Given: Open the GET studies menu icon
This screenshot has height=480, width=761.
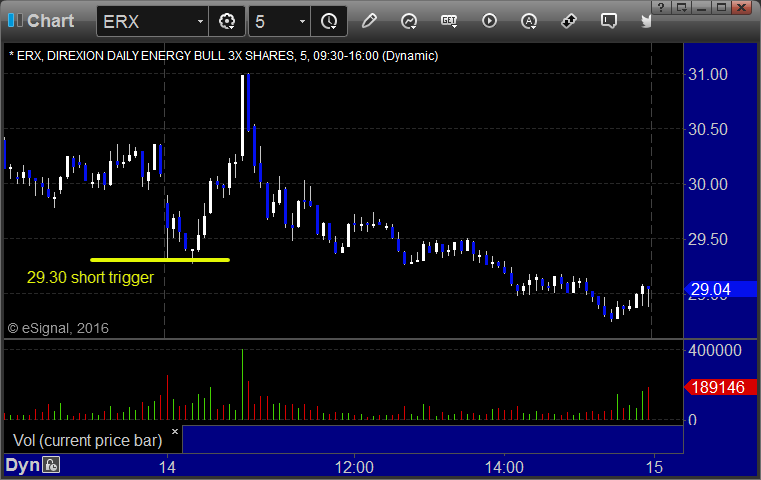Looking at the screenshot, I should pos(449,21).
